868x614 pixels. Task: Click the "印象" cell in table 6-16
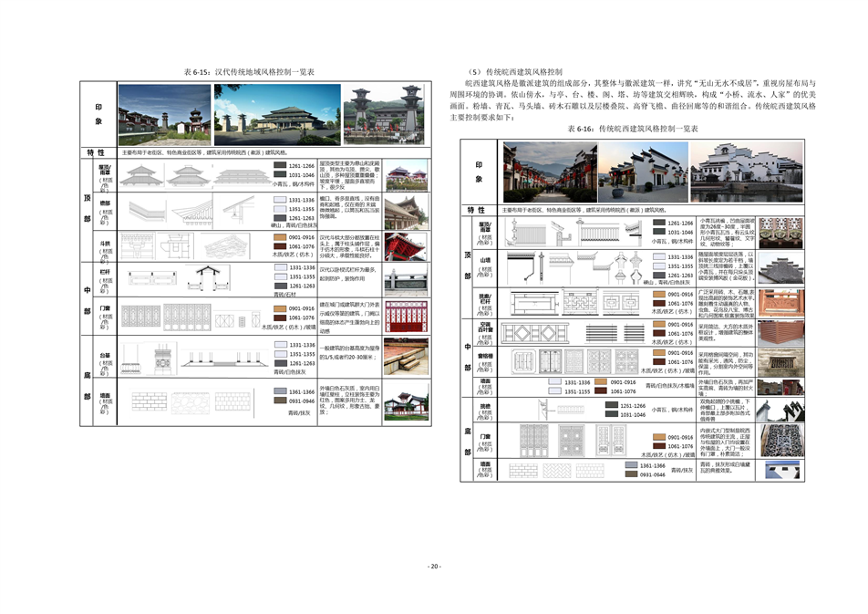point(479,172)
